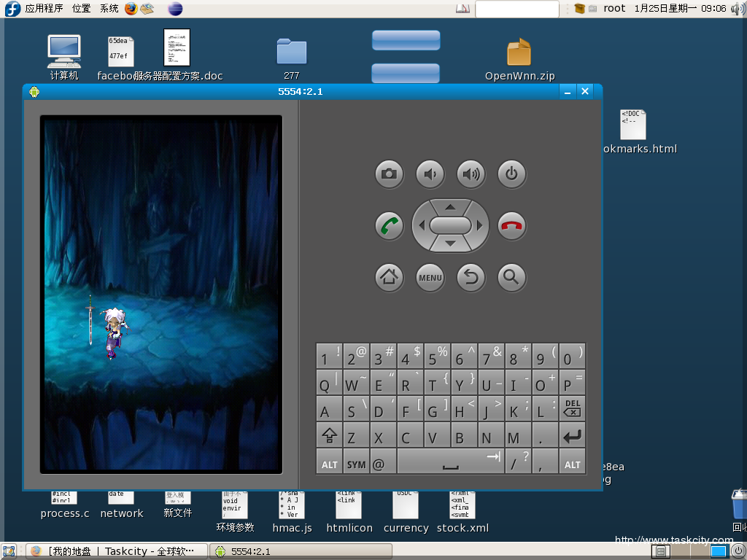Click the red end-call button

[511, 226]
